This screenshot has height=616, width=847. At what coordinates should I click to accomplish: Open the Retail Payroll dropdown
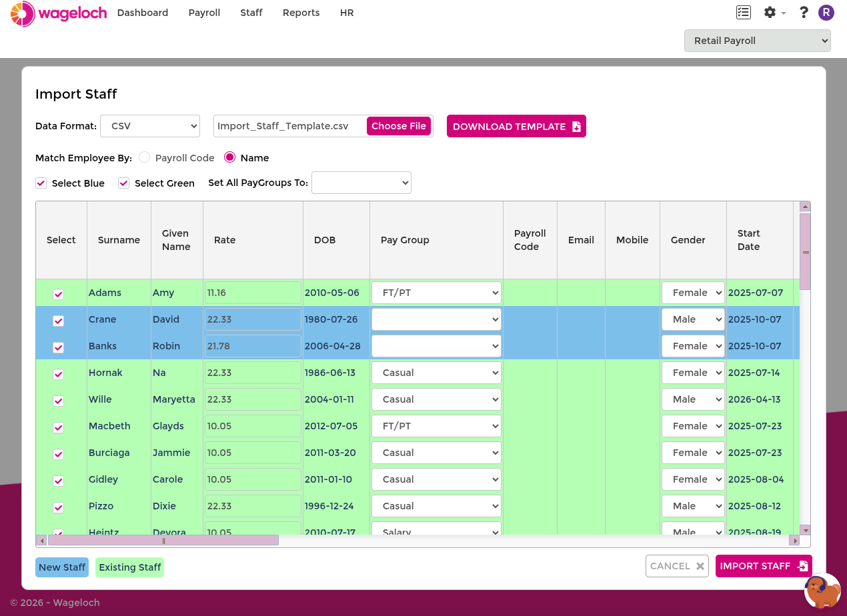tap(758, 41)
